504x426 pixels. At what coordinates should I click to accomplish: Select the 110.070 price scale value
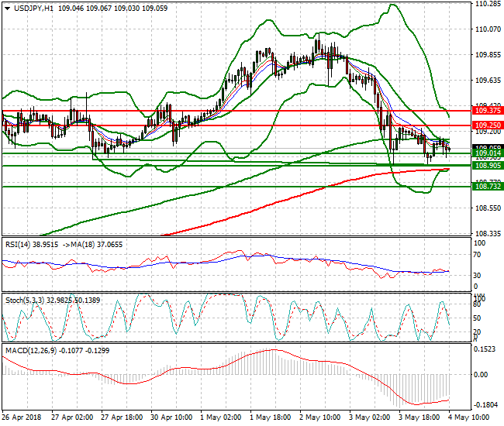[488, 29]
